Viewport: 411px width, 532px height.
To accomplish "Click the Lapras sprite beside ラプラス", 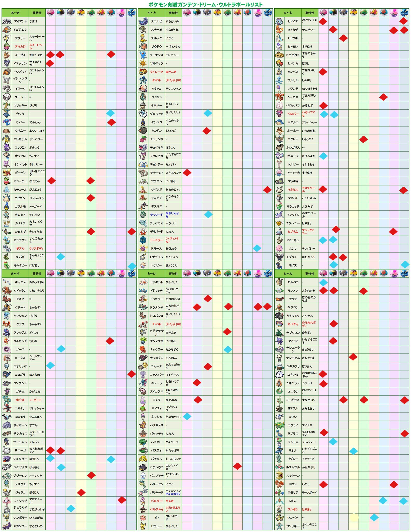I will 279,434.
